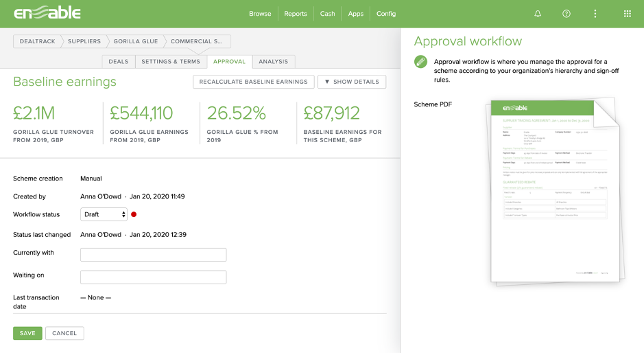This screenshot has height=353, width=644.
Task: Click the help question mark icon
Action: point(567,14)
